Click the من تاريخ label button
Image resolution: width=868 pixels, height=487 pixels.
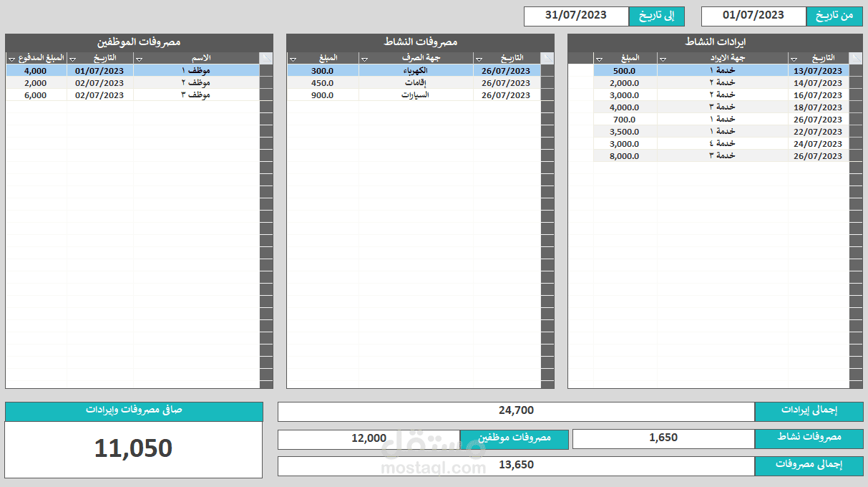(834, 16)
